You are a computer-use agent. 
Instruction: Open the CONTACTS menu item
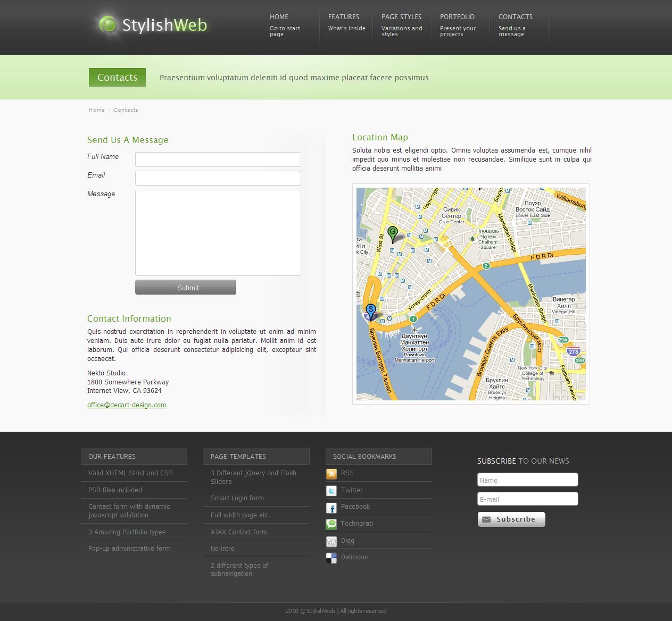point(515,16)
